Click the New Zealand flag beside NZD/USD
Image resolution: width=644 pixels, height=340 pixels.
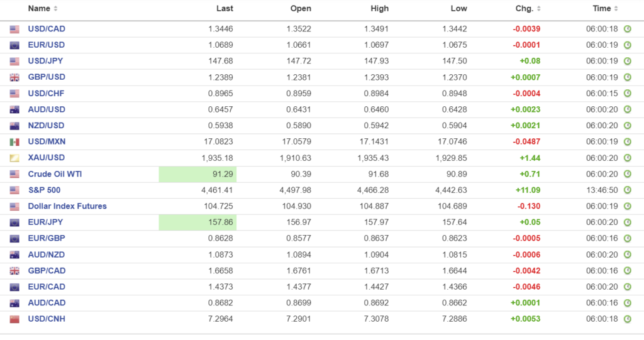(x=14, y=126)
